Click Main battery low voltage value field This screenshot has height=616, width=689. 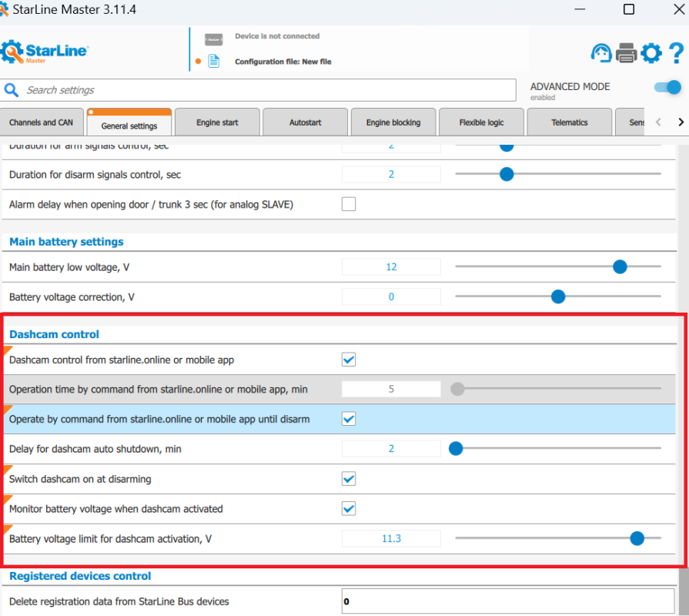(x=391, y=266)
